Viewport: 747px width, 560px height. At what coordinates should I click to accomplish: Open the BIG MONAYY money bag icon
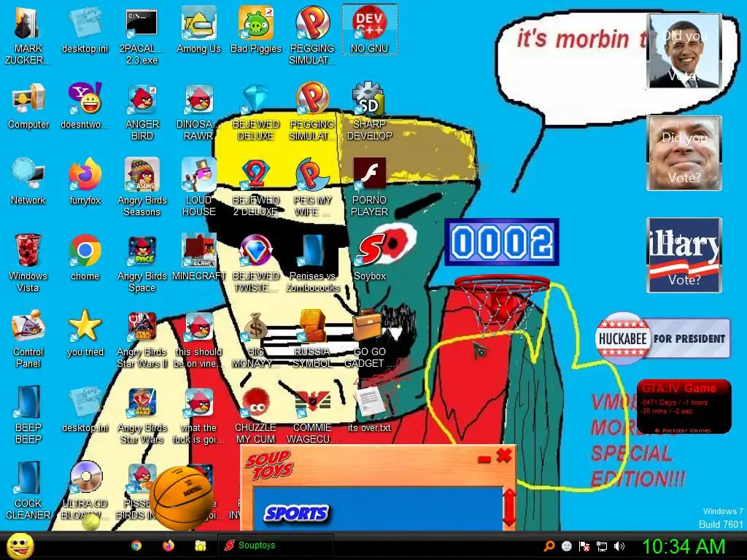pos(256,339)
